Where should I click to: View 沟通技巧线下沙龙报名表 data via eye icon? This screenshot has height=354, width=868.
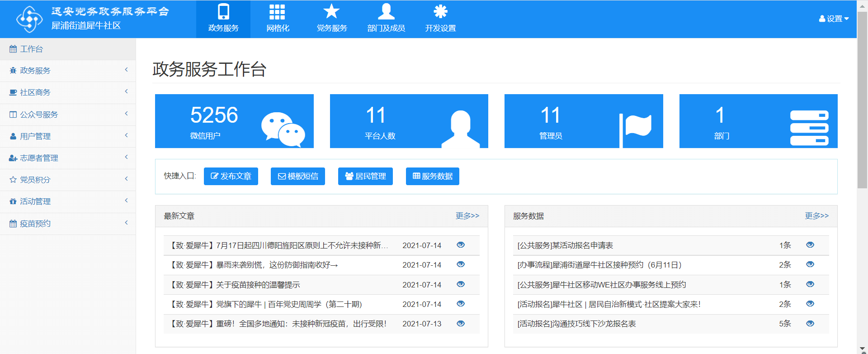point(810,324)
